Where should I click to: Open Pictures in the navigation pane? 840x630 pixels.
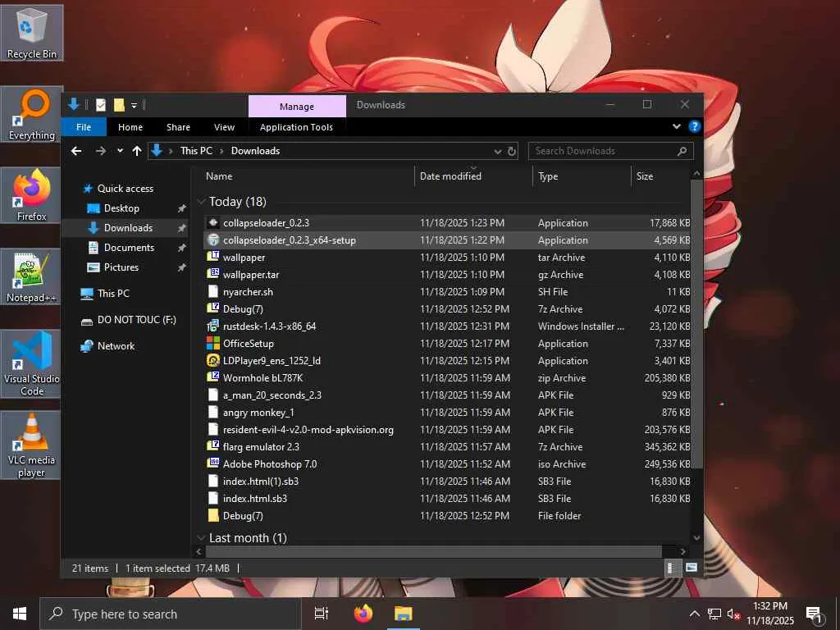121,267
